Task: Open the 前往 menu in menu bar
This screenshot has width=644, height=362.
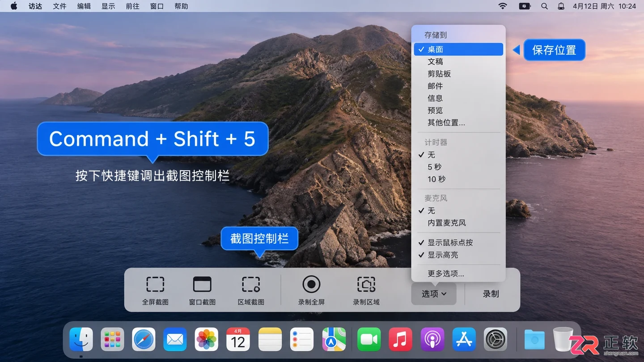Action: [132, 6]
